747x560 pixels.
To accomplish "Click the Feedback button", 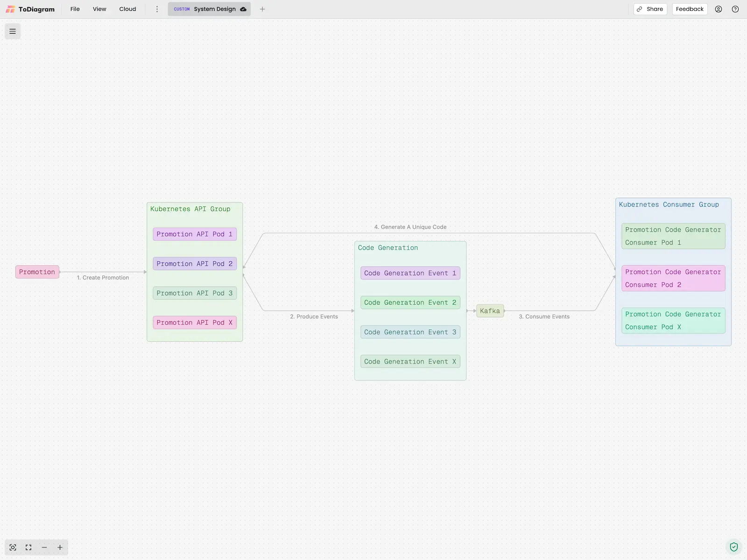I will (690, 9).
